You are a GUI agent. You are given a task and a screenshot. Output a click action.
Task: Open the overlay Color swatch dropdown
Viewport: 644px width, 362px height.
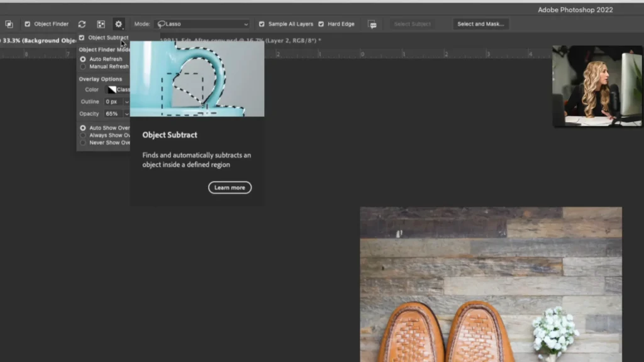point(118,89)
